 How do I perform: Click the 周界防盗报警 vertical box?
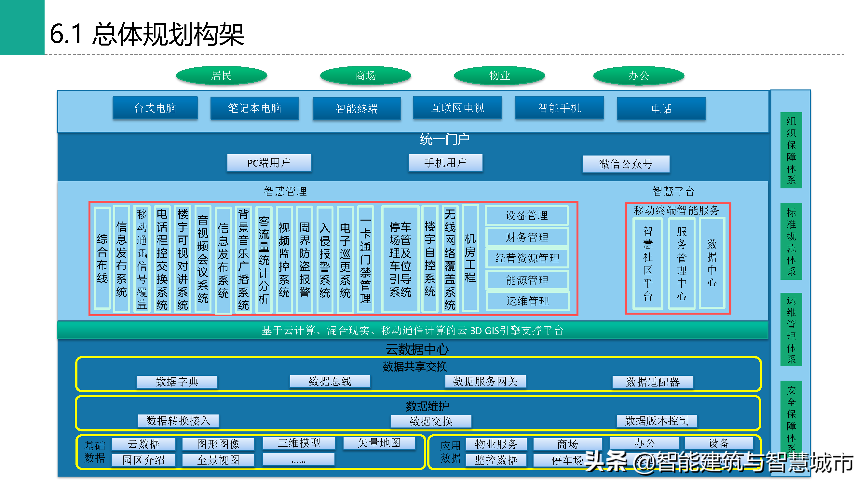pos(305,260)
